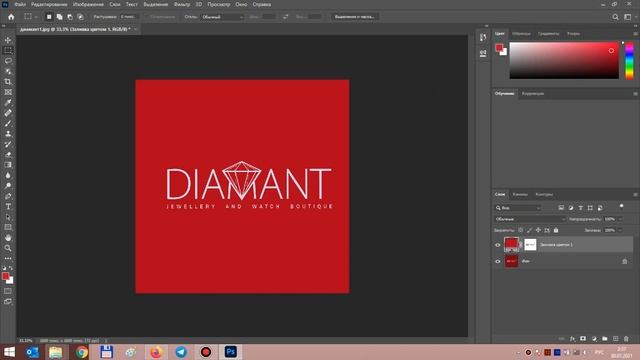
Task: Select the Eyedropper tool
Action: (8, 102)
